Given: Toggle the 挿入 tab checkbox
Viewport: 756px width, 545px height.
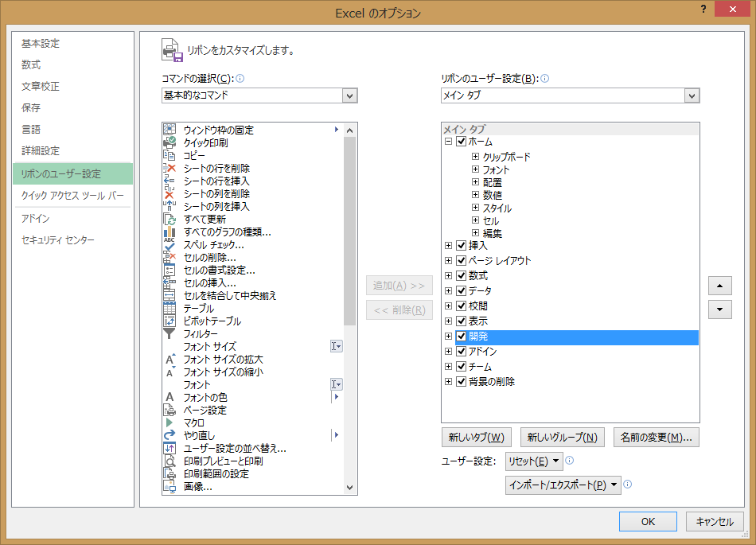Looking at the screenshot, I should tap(461, 246).
